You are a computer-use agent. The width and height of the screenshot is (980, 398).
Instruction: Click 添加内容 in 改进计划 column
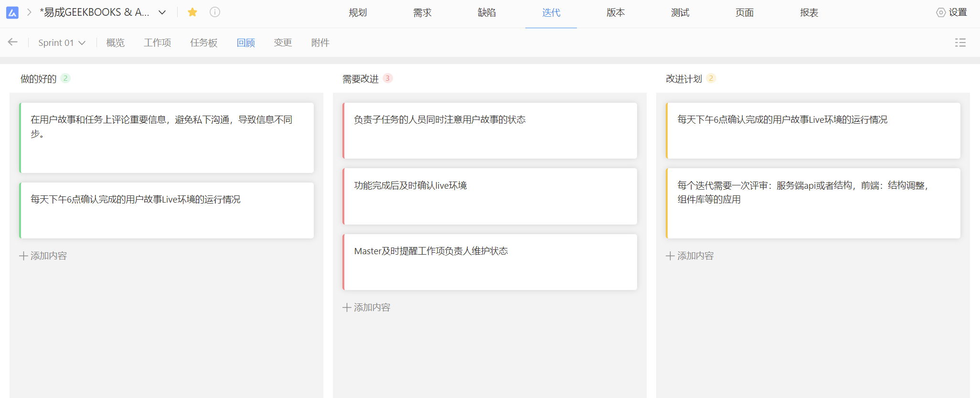(690, 256)
